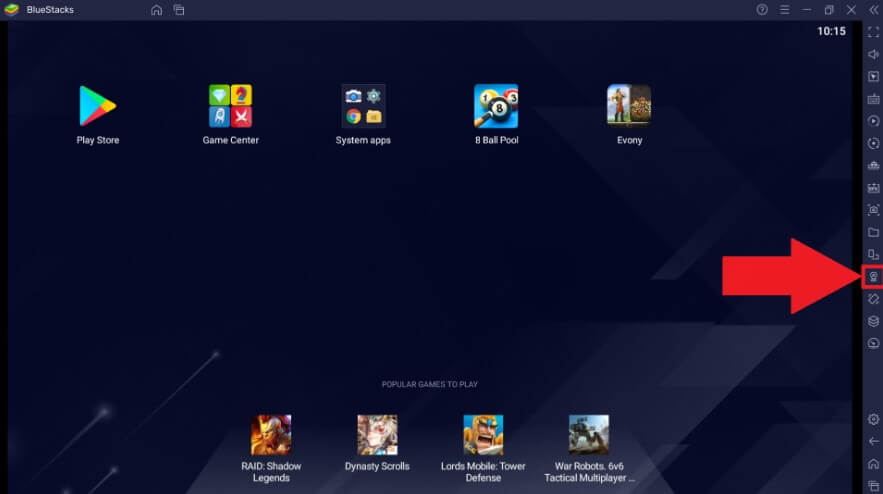Open the media folder sidebar icon
Image resolution: width=883 pixels, height=494 pixels.
(873, 232)
